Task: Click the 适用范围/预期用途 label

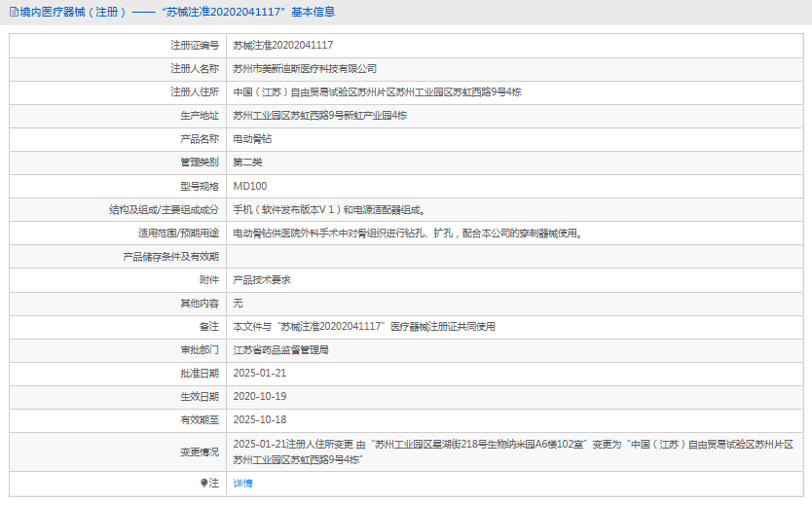Action: [x=178, y=234]
